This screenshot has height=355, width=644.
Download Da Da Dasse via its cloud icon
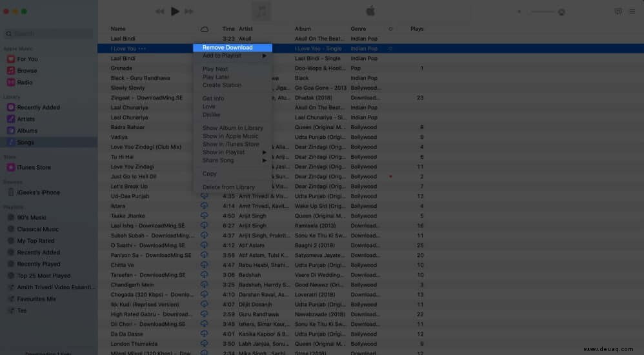point(204,334)
